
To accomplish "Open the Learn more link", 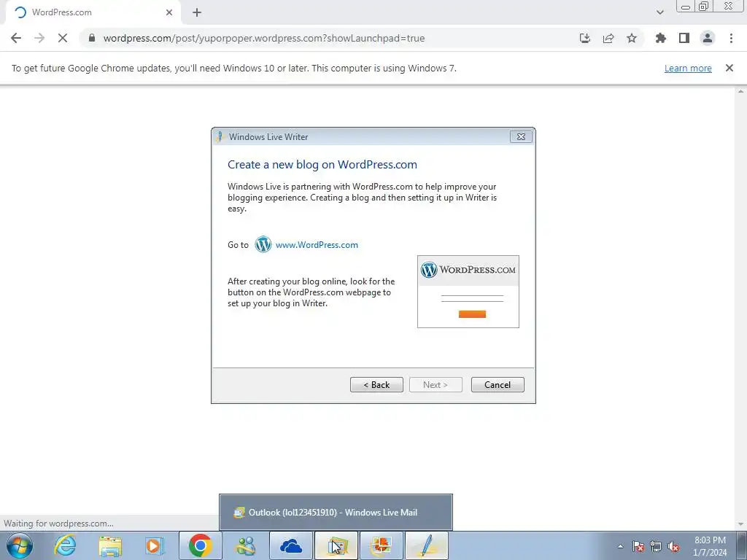I will tap(688, 68).
